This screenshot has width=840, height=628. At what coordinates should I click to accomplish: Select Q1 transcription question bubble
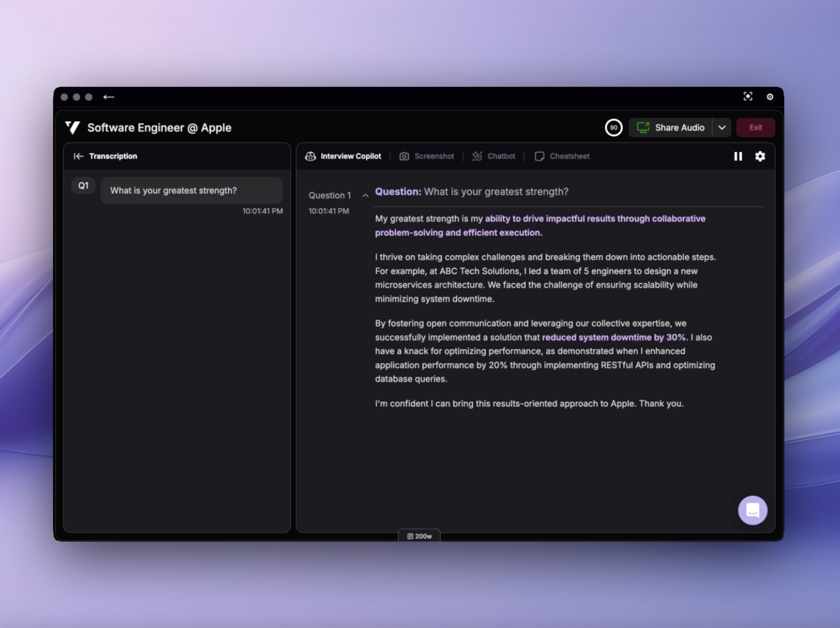click(191, 190)
